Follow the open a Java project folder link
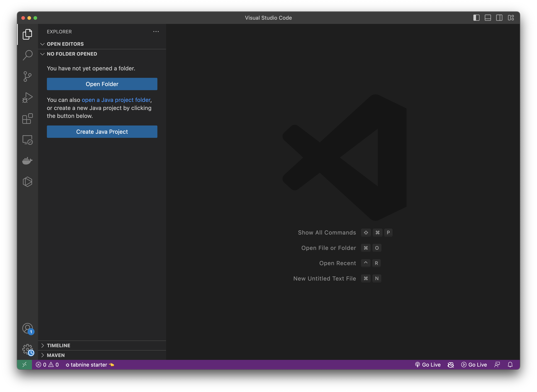 coord(116,100)
